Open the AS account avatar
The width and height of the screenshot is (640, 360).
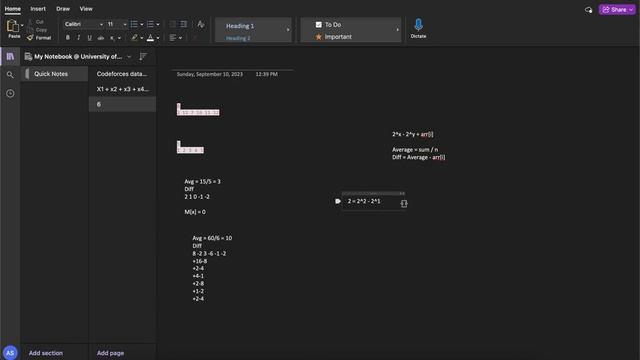10,353
